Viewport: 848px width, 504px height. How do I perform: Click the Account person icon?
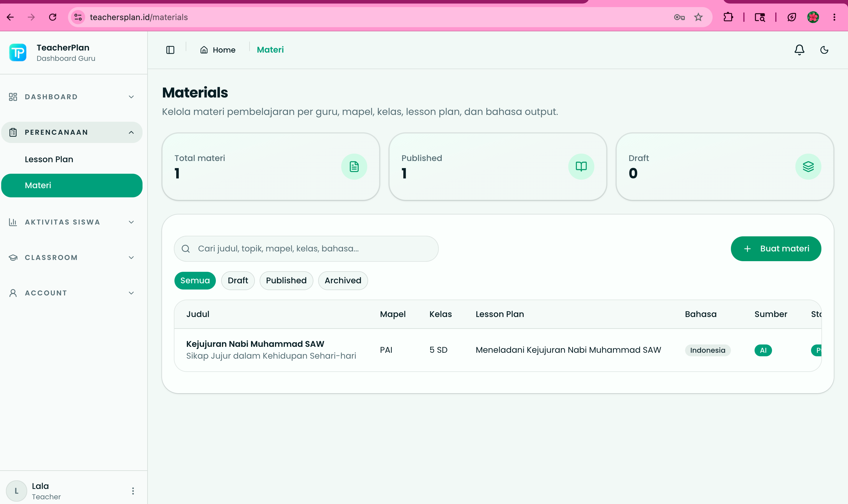click(x=13, y=293)
